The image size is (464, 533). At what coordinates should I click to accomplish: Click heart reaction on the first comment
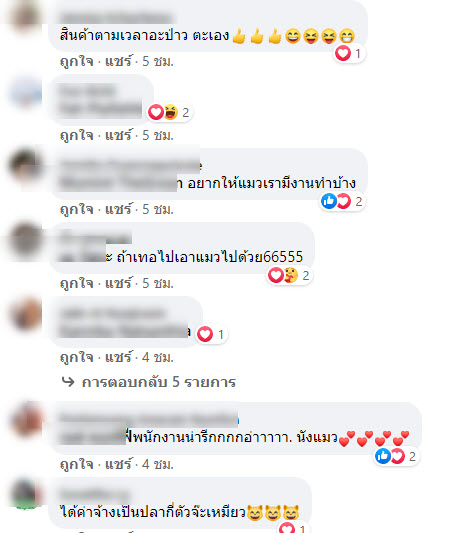[x=350, y=53]
